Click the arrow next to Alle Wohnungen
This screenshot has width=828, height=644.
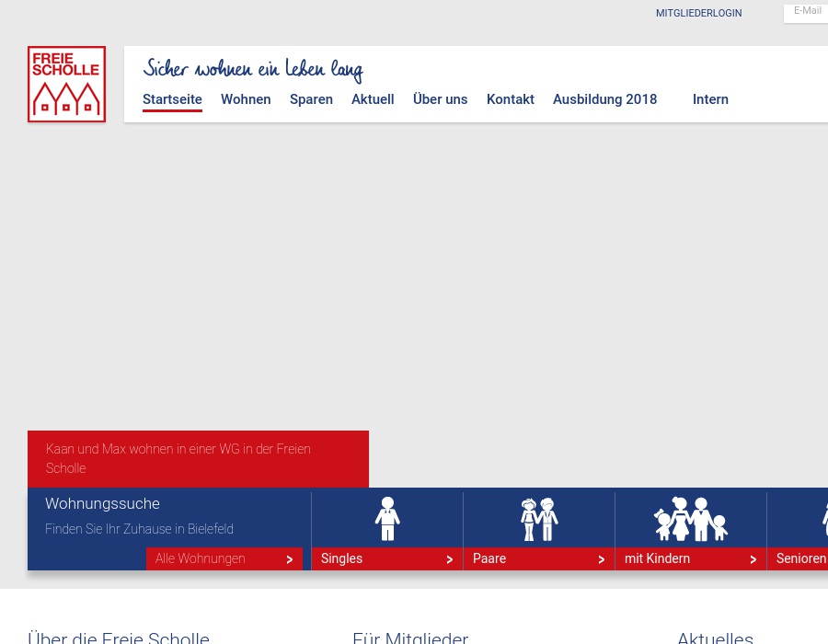pos(289,559)
